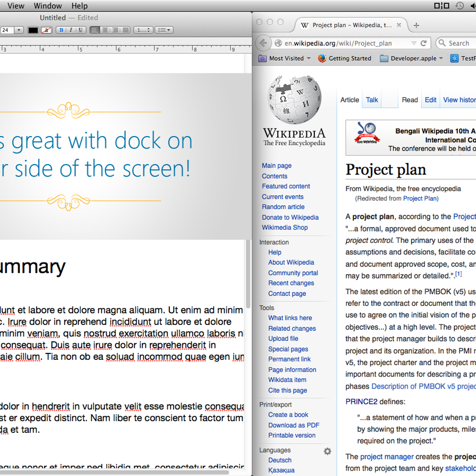Open the Random article link
This screenshot has width=476, height=476.
[283, 207]
